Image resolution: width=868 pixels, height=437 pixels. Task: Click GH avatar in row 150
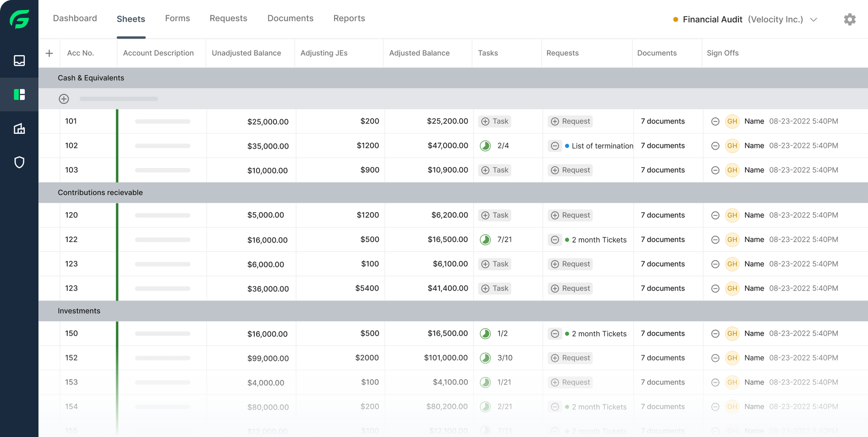pos(732,334)
